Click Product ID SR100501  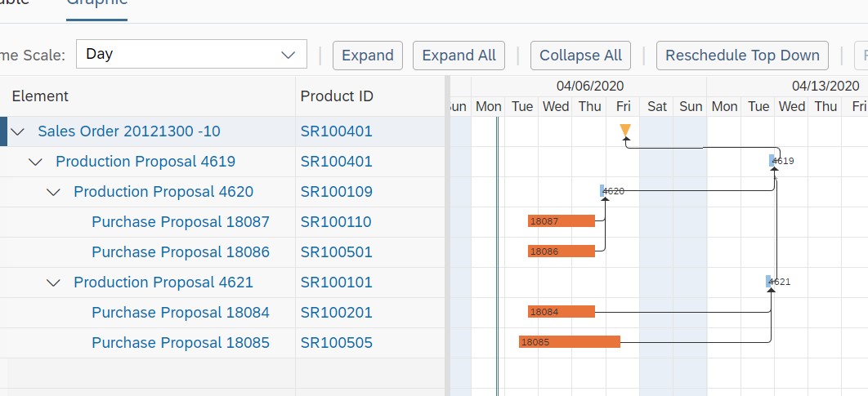point(337,252)
